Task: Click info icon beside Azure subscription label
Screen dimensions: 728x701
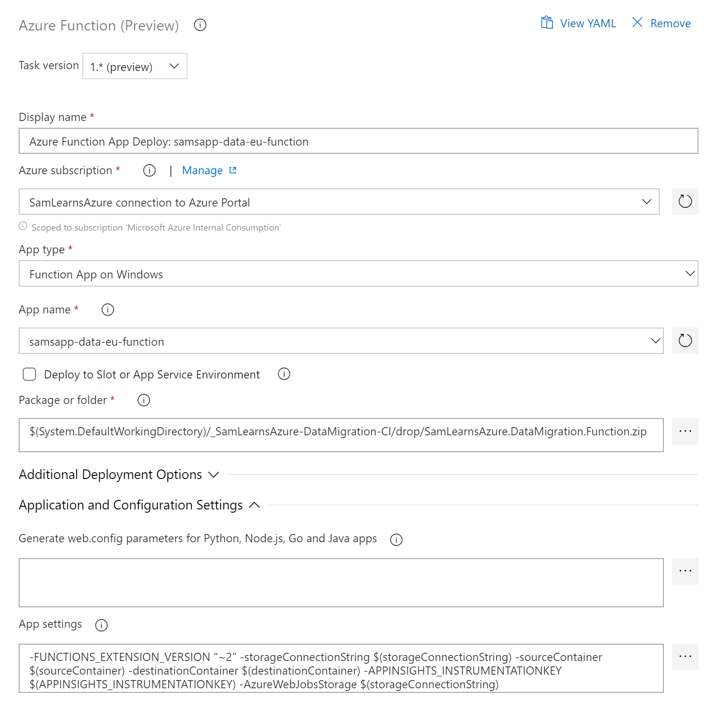Action: pos(149,171)
